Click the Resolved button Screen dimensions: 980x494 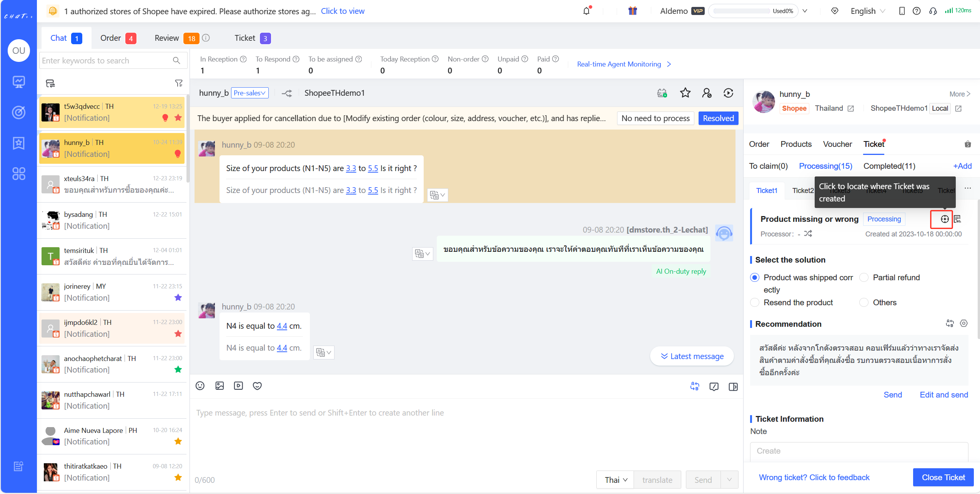(718, 118)
